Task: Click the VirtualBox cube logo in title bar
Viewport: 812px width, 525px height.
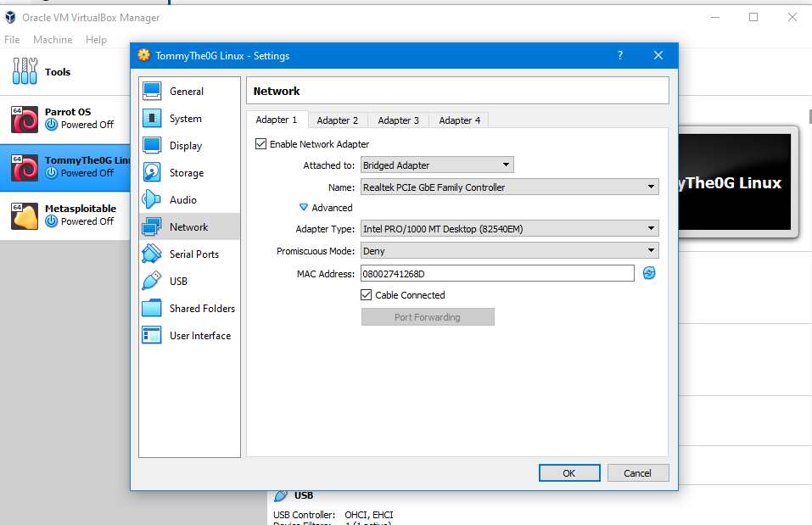Action: (10, 18)
